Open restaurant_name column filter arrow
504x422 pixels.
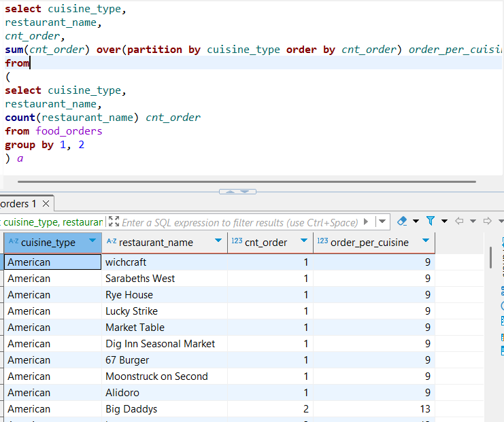point(218,242)
